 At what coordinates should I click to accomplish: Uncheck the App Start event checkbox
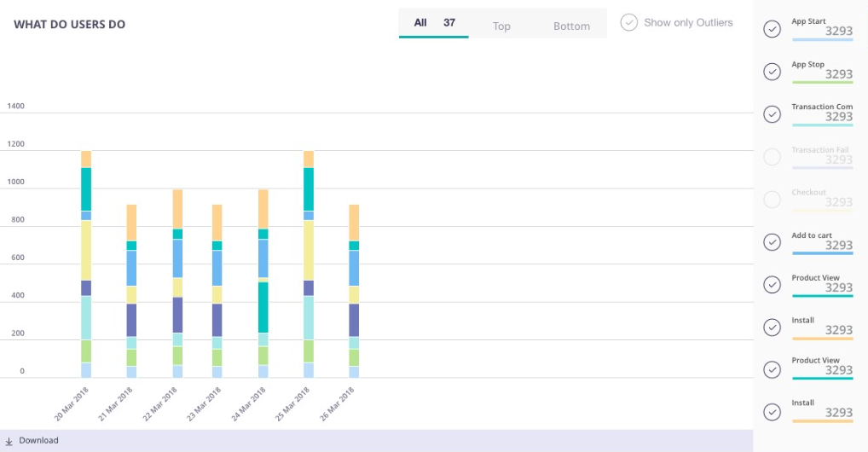pyautogui.click(x=772, y=29)
